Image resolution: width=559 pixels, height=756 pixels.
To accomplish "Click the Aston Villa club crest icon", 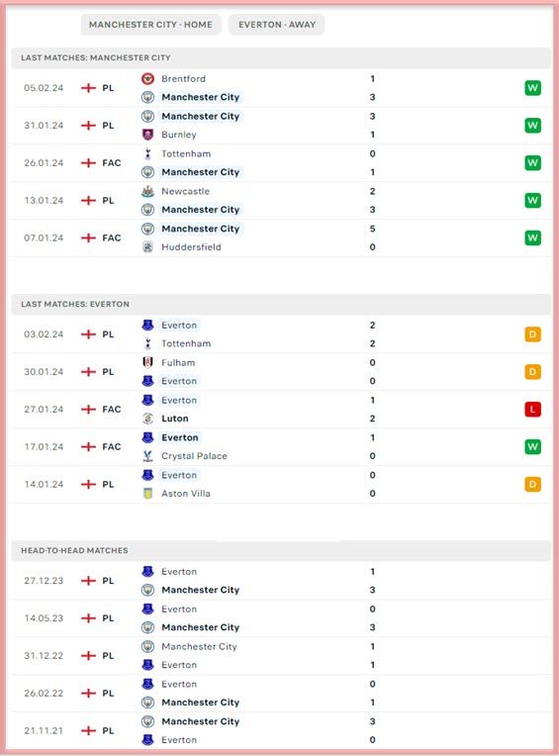I will 148,494.
